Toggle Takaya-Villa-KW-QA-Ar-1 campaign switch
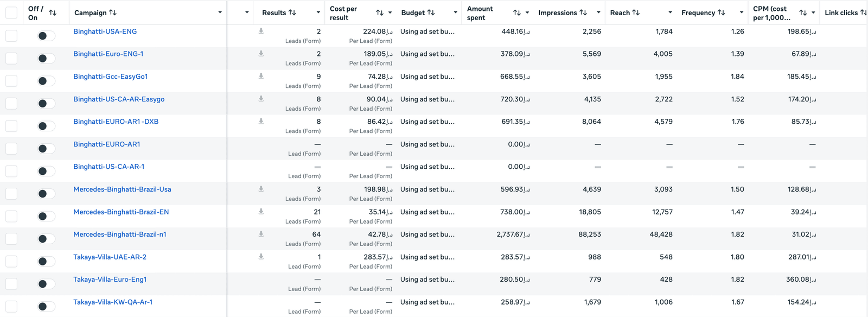The image size is (868, 317). pos(46,307)
